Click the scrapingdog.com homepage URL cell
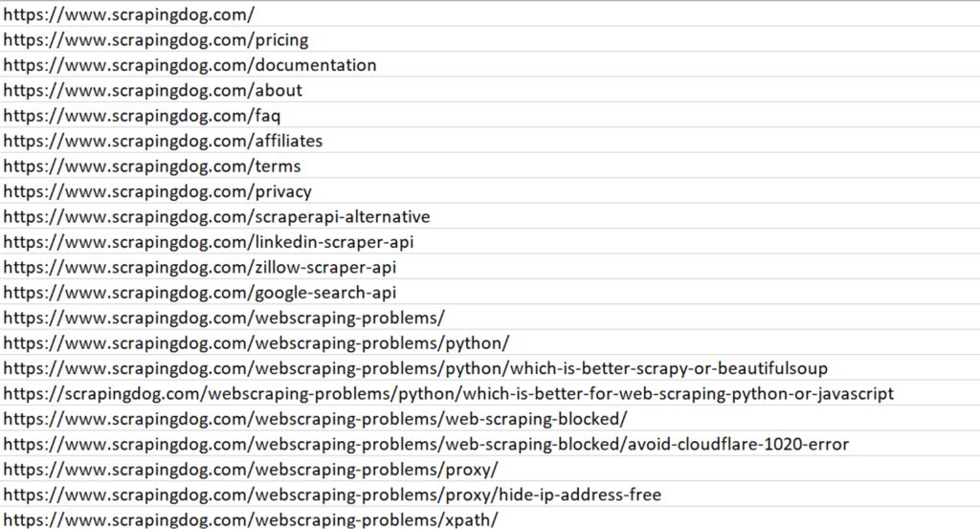 129,15
